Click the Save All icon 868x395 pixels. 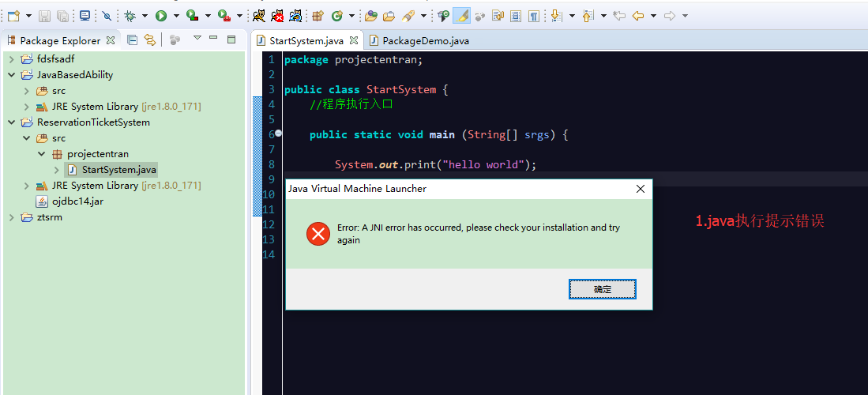(63, 16)
